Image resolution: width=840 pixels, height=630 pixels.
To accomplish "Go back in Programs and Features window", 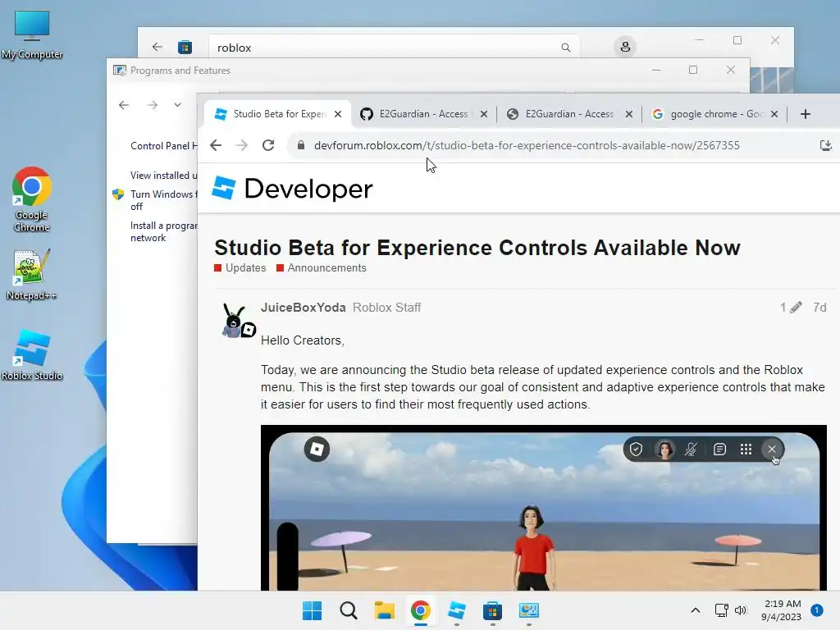I will 124,105.
